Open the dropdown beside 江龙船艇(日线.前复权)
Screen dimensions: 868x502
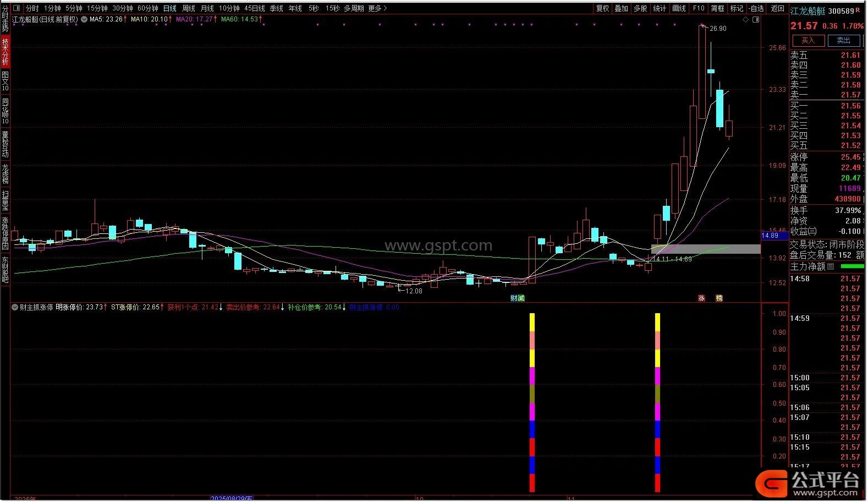pos(84,19)
